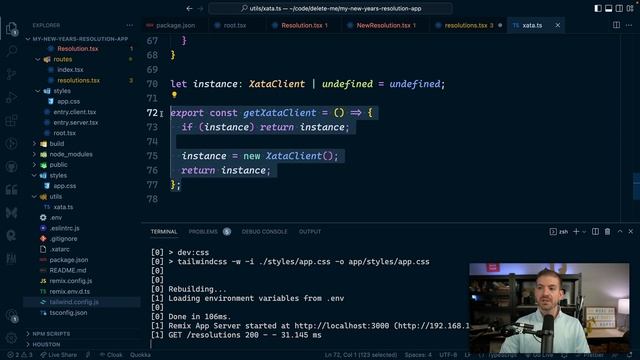Kill terminal using the trash icon
Viewport: 640px width, 360px height.
click(607, 231)
